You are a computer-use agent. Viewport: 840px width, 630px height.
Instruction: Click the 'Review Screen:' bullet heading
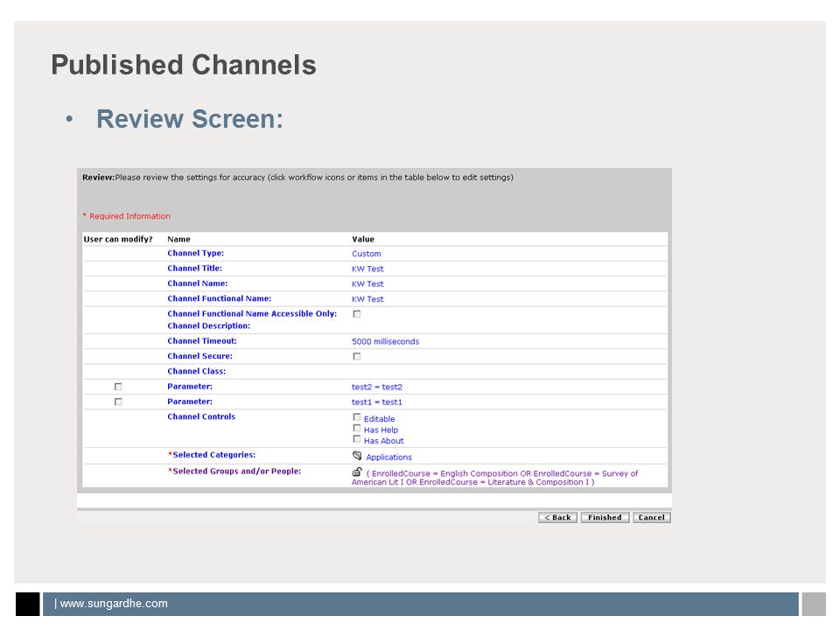pyautogui.click(x=190, y=119)
